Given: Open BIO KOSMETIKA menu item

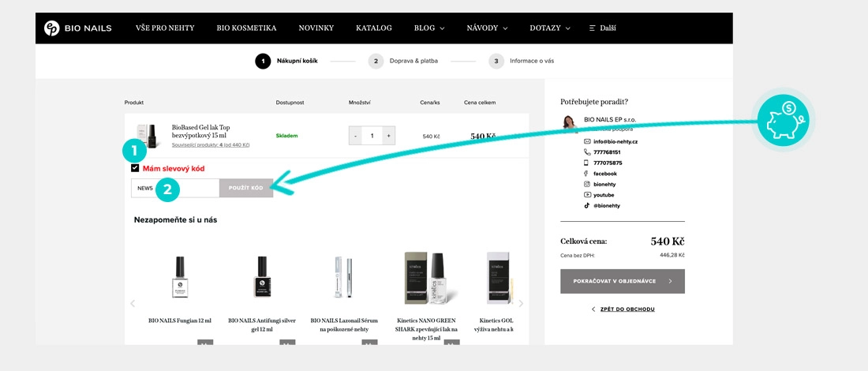Looking at the screenshot, I should click(x=246, y=28).
